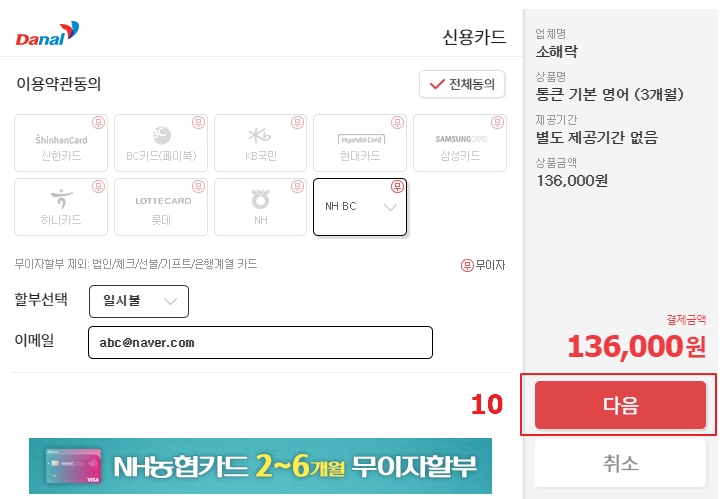The width and height of the screenshot is (722, 499).
Task: Open the NH농협카드 무이자할부 banner
Action: (260, 466)
